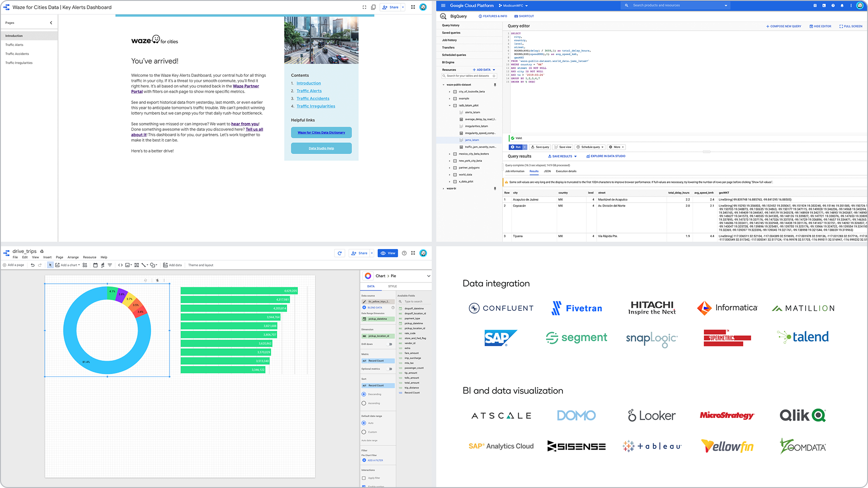Open the apps grid icon in Waze dashboard
The height and width of the screenshot is (488, 868).
(x=413, y=7)
